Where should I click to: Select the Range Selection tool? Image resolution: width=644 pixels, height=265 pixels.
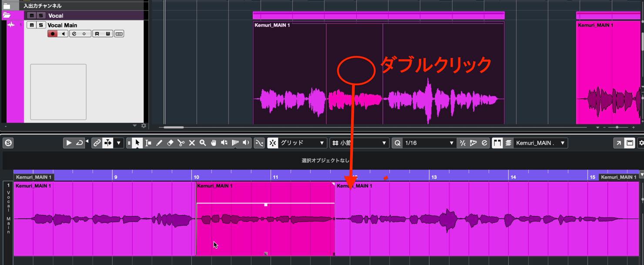[148, 143]
